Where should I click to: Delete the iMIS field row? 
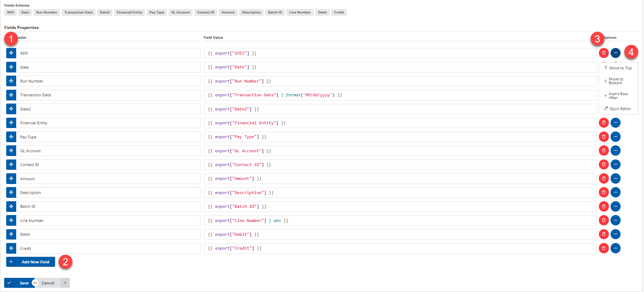[604, 53]
